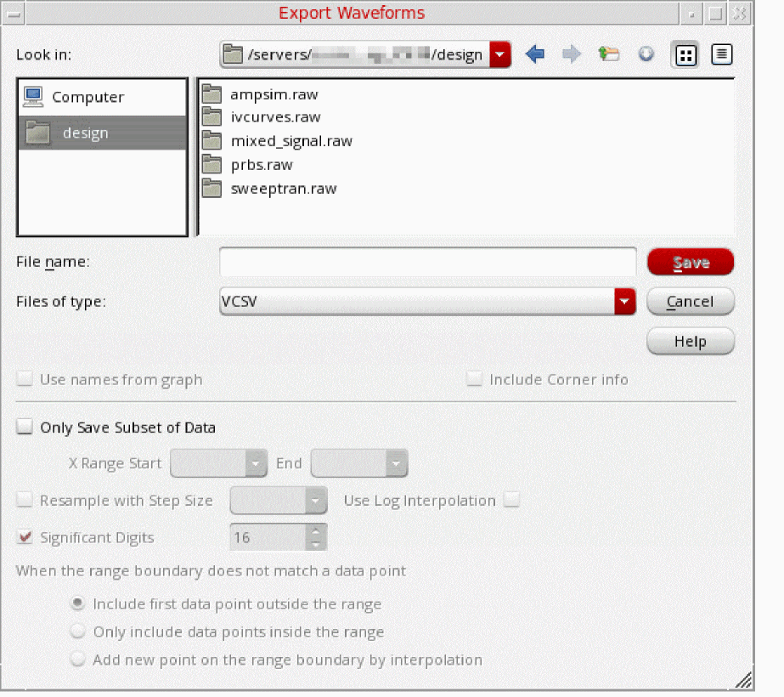Toggle Use Log Interpolation checkbox
The width and height of the screenshot is (784, 697).
(x=511, y=500)
